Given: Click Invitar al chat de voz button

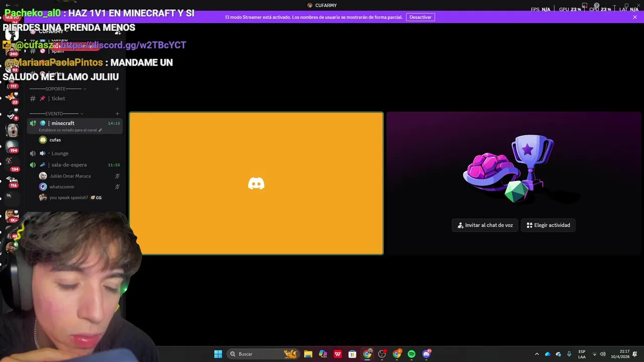Looking at the screenshot, I should tap(485, 225).
